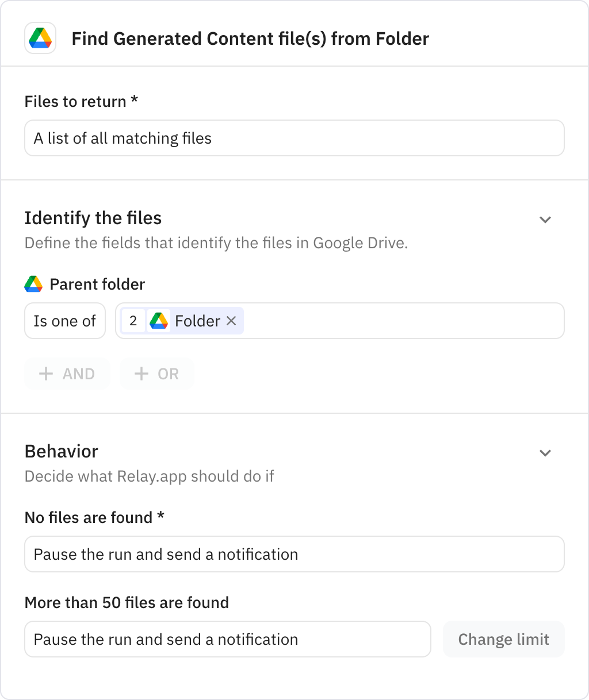Open the More than 50 files dropdown
This screenshot has height=700, width=589.
pos(228,639)
